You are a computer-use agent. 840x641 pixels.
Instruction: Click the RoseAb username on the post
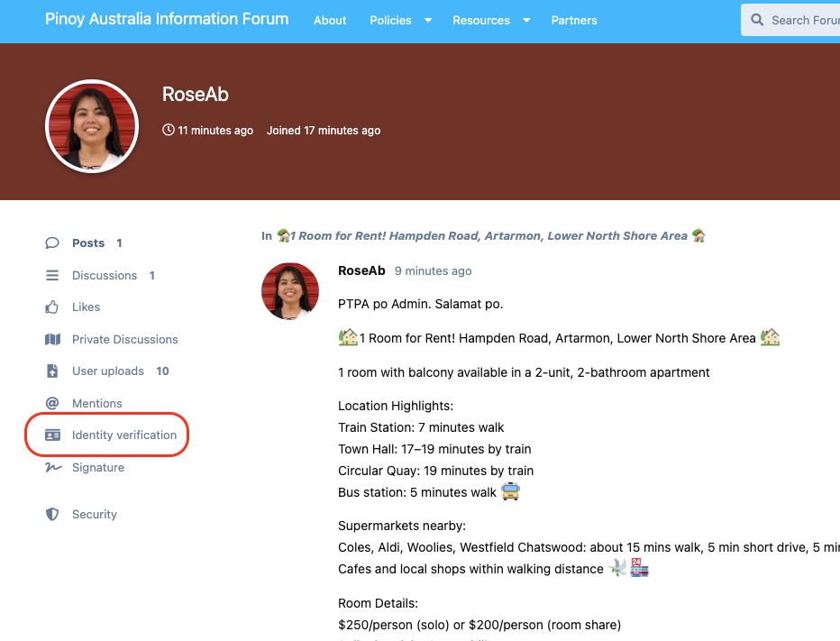(x=361, y=270)
